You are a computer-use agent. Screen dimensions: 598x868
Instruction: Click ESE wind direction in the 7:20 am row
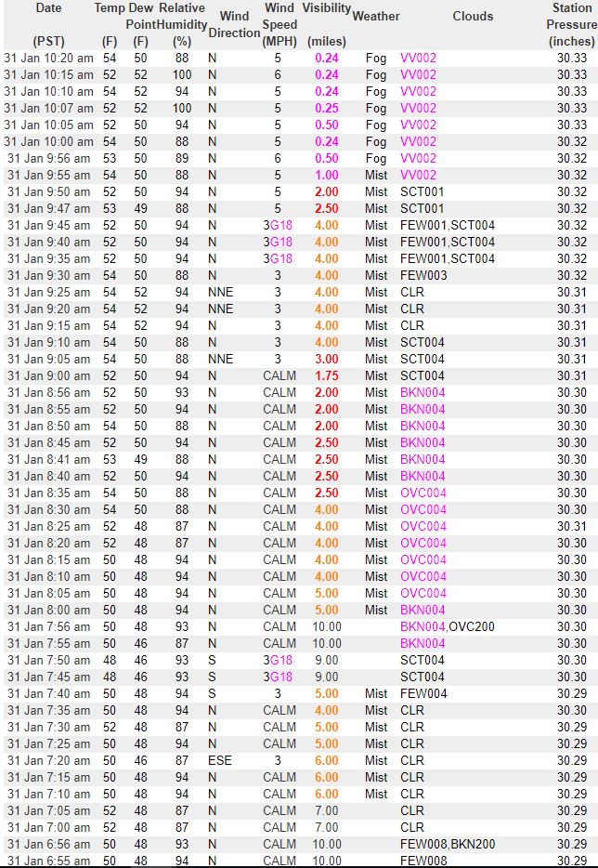(x=220, y=760)
